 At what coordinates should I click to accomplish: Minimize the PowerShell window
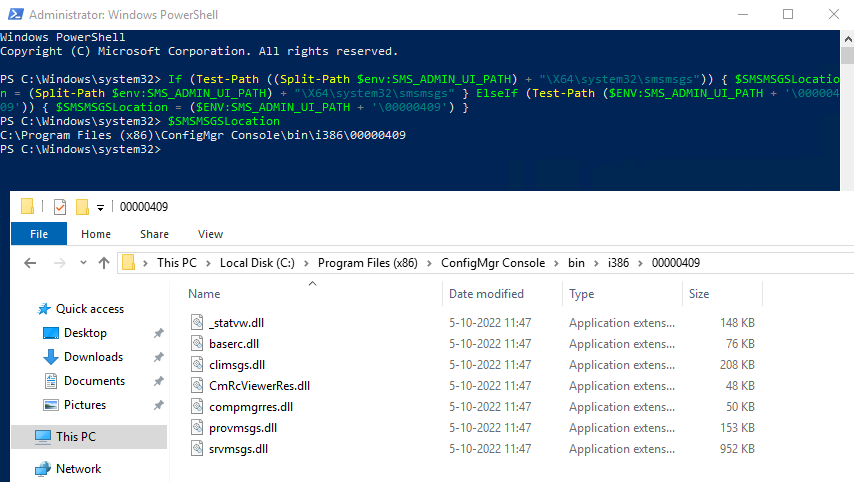742,14
